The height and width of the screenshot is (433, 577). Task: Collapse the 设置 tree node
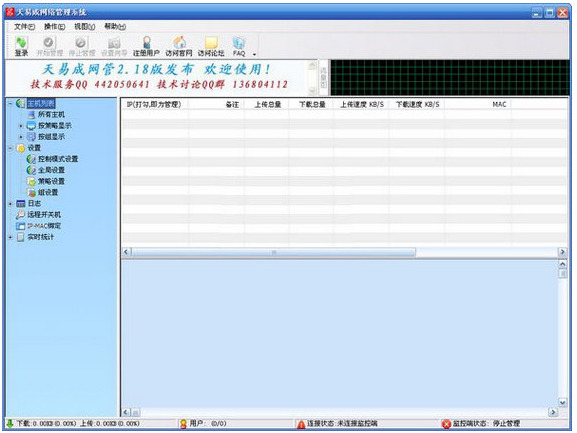point(10,148)
